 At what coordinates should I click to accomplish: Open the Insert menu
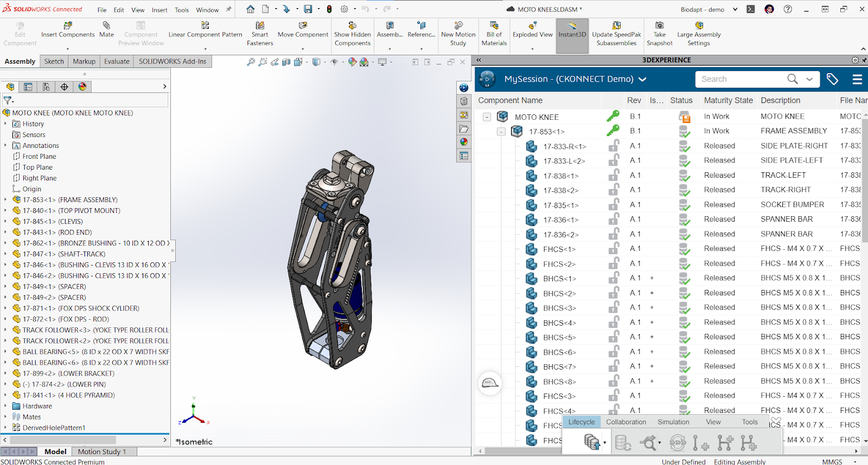(159, 10)
